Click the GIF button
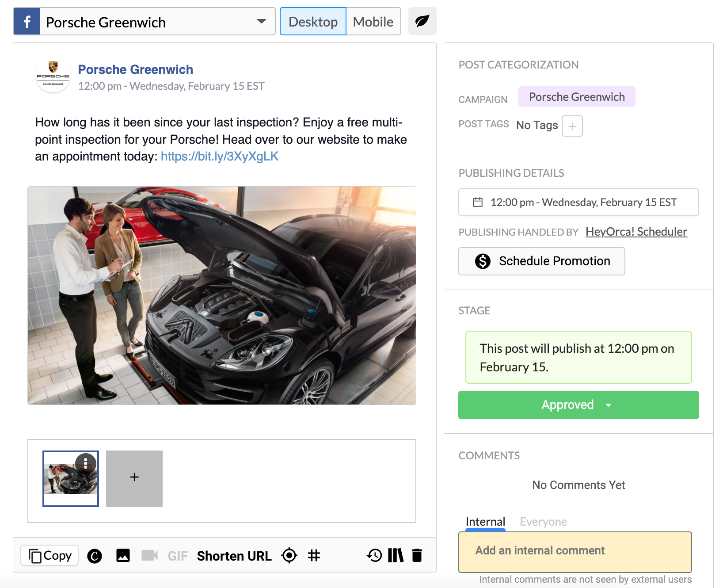The height and width of the screenshot is (588, 723). (x=178, y=556)
